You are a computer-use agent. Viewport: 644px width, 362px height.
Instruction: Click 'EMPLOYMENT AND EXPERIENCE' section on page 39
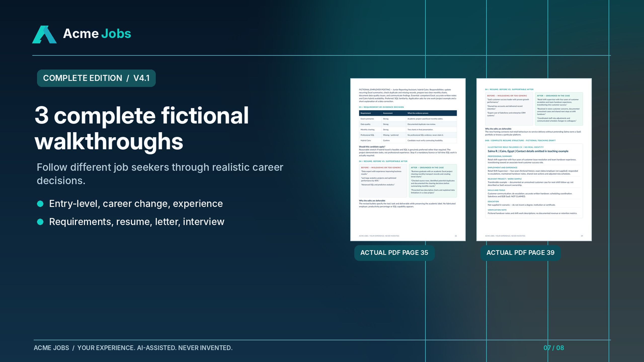[x=534, y=171]
